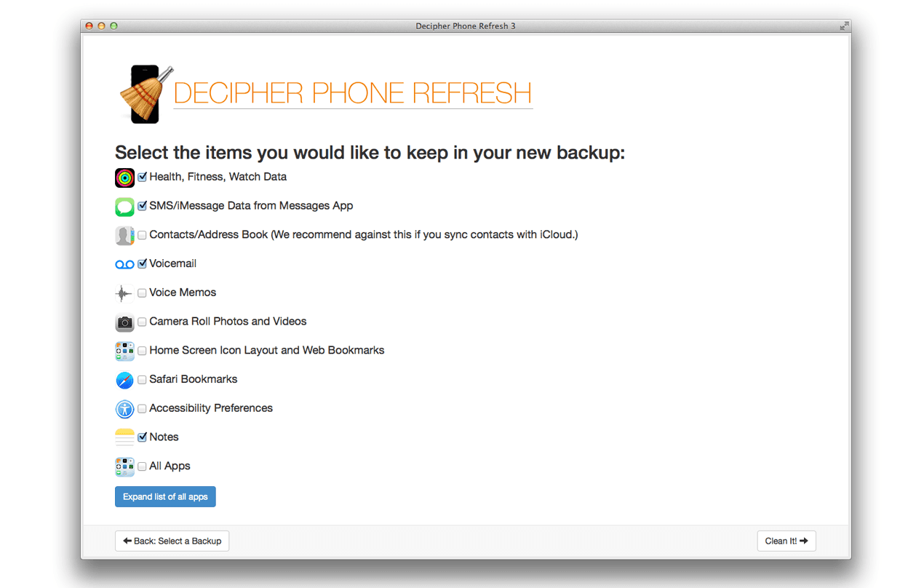Click the SMS/iMessage Data from Messages App label
The image size is (924, 588).
click(x=251, y=206)
